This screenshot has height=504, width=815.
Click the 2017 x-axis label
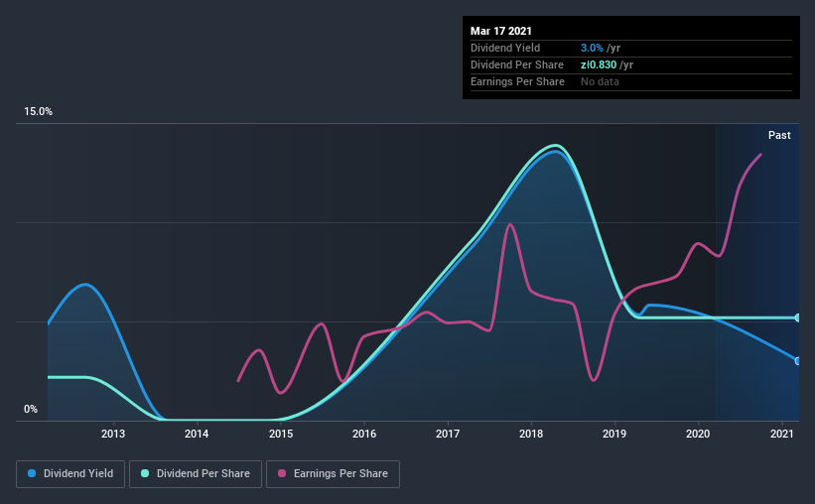pos(448,434)
